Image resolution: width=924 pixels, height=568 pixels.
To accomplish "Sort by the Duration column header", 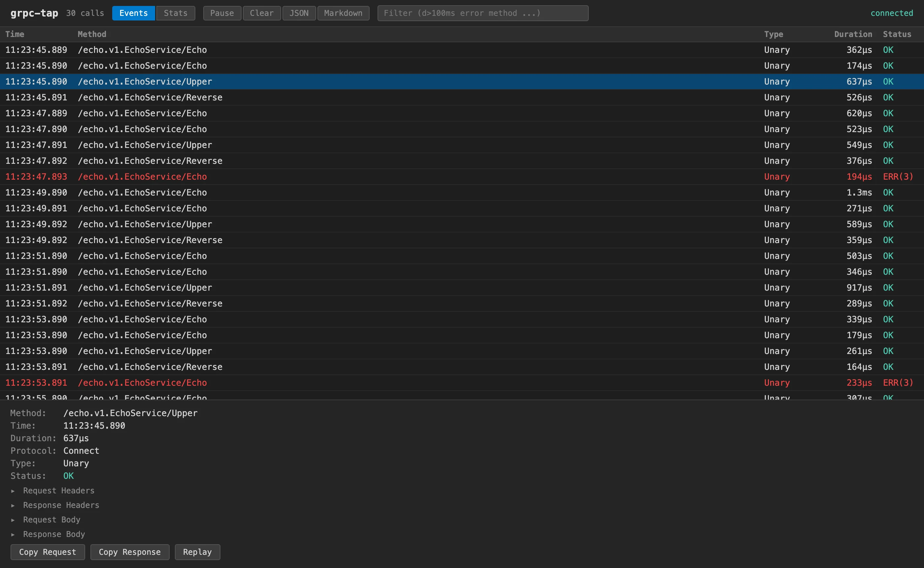I will click(x=853, y=34).
